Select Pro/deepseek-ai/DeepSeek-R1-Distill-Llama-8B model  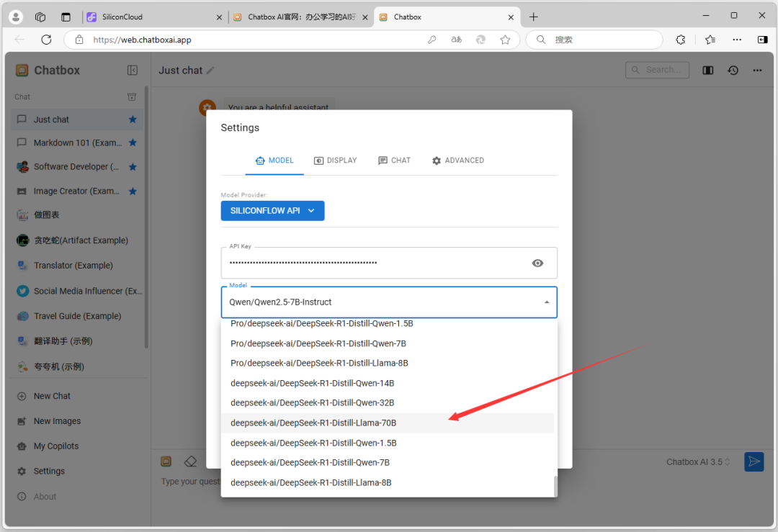click(387, 363)
